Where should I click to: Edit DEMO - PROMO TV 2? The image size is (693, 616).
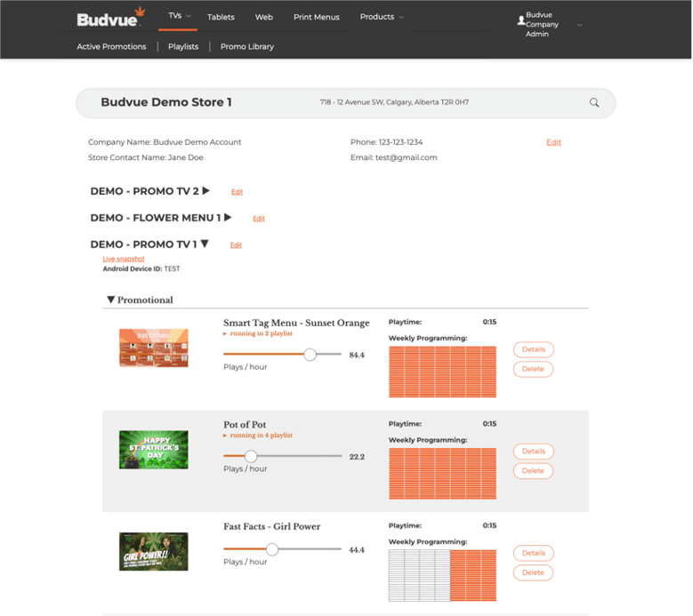237,192
